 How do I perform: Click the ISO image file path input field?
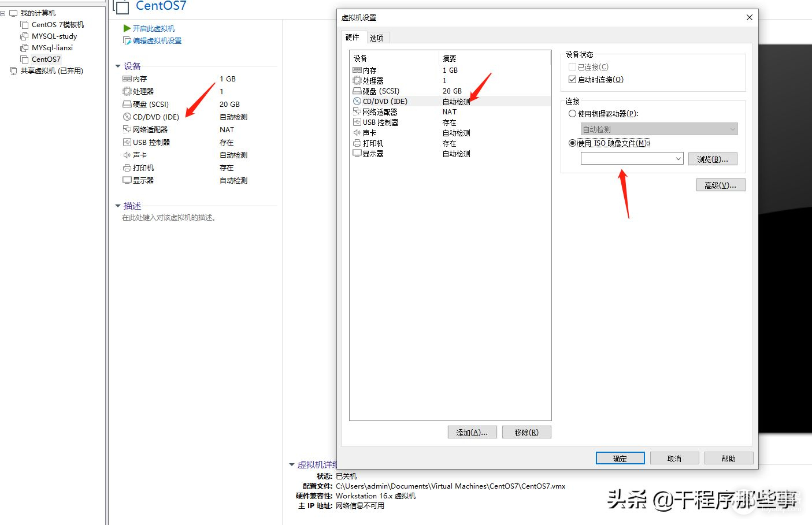tap(627, 159)
